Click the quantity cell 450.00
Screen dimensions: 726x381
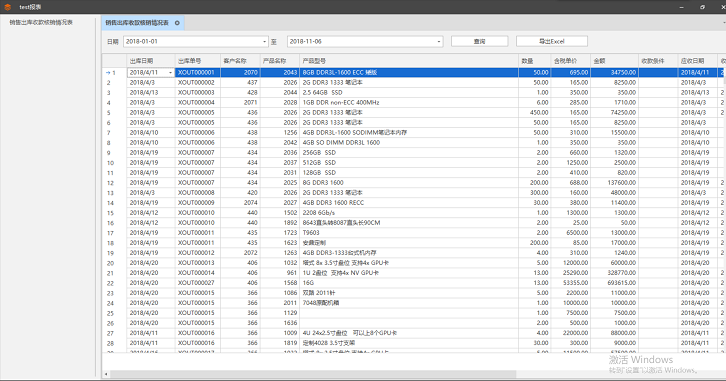coord(535,112)
